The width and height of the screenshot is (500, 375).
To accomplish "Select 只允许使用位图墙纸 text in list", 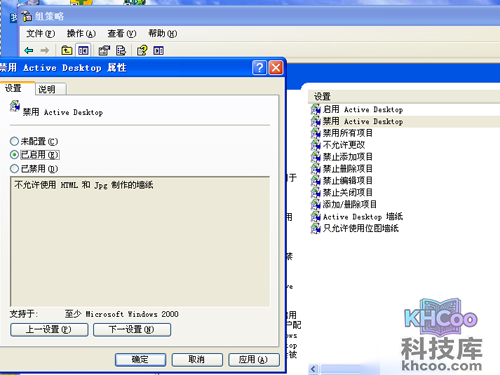I will [x=361, y=228].
